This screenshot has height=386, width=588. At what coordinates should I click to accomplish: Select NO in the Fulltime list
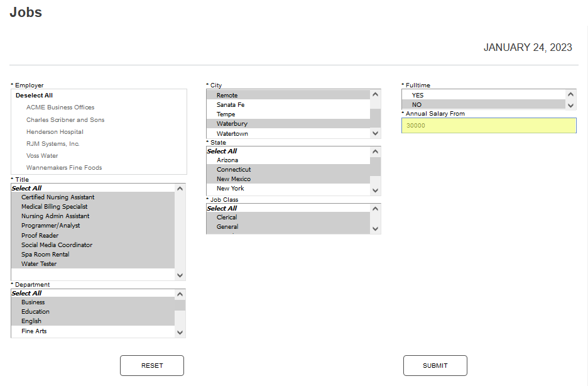click(x=416, y=104)
